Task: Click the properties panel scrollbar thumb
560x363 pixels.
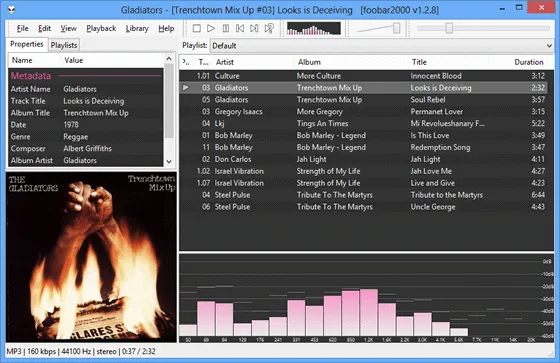Action: coord(169,101)
